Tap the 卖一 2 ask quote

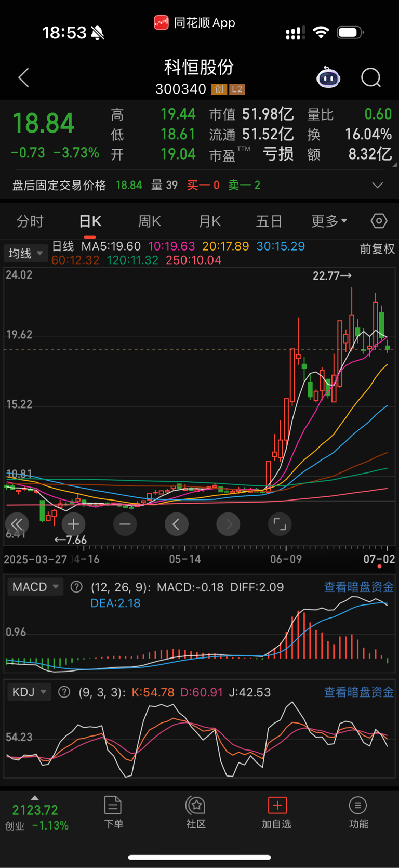pos(244,185)
